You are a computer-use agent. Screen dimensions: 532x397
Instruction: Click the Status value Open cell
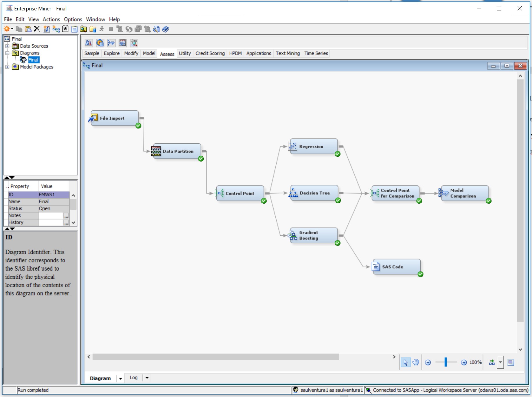pyautogui.click(x=54, y=208)
